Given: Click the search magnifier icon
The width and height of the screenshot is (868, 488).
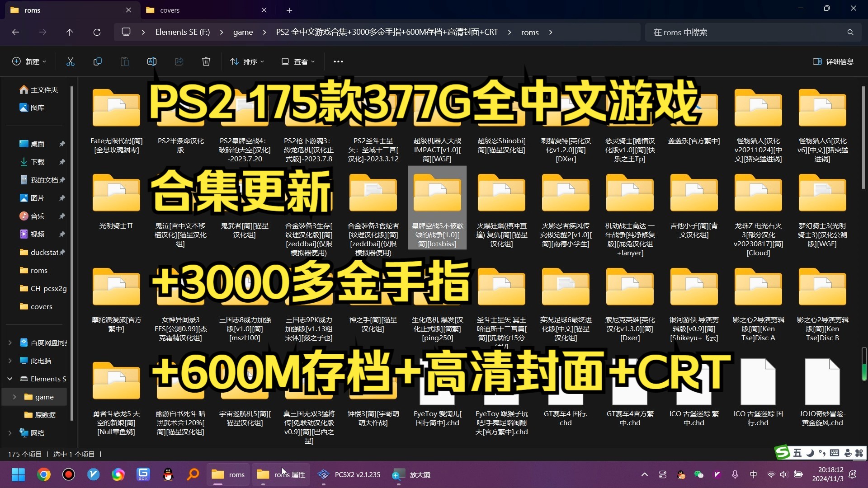Looking at the screenshot, I should click(x=850, y=32).
